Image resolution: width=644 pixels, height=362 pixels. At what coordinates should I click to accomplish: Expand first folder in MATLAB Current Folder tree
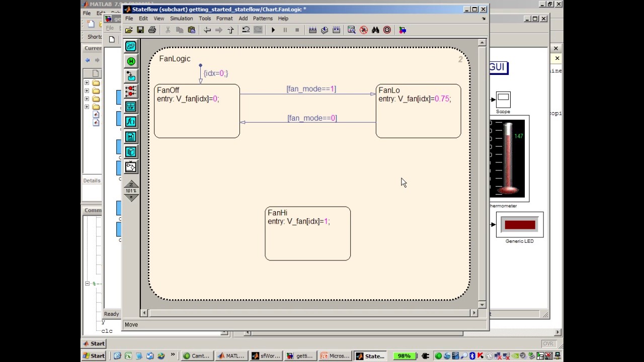87,83
